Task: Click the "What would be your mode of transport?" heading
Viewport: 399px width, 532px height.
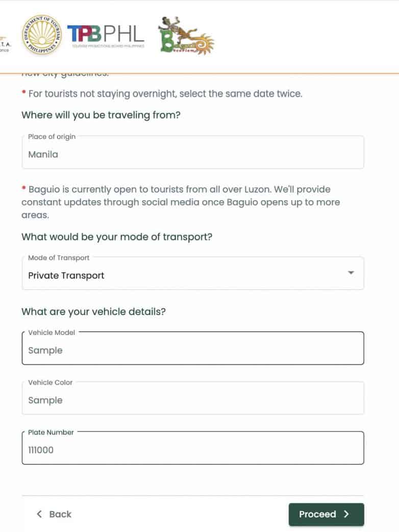Action: [117, 237]
